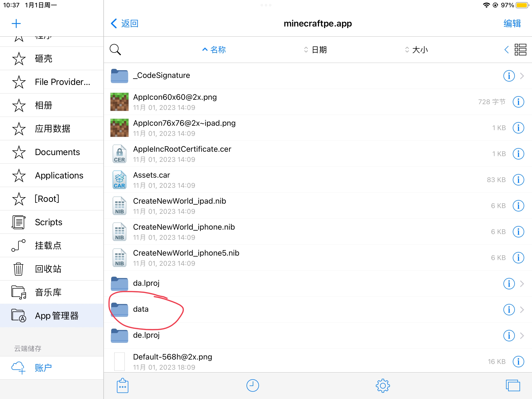Open the settings gear icon

coord(383,386)
